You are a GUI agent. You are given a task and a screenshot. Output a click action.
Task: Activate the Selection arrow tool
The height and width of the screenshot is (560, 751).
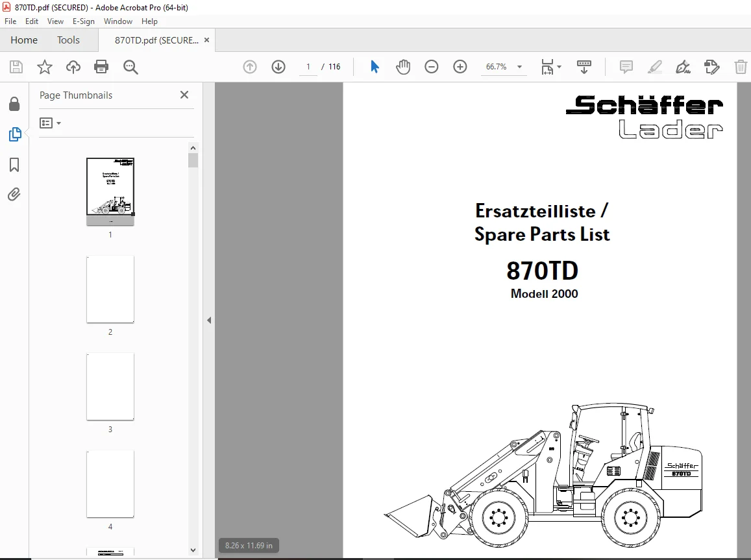click(x=375, y=67)
